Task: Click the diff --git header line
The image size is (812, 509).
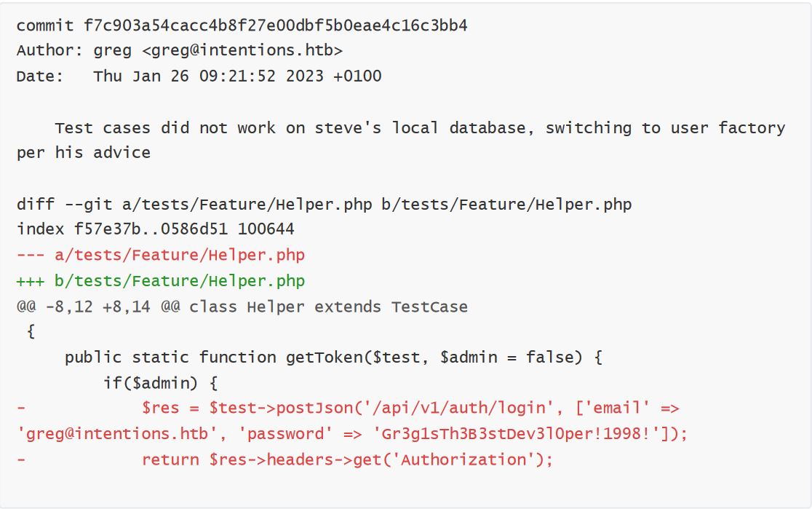Action: pyautogui.click(x=325, y=204)
